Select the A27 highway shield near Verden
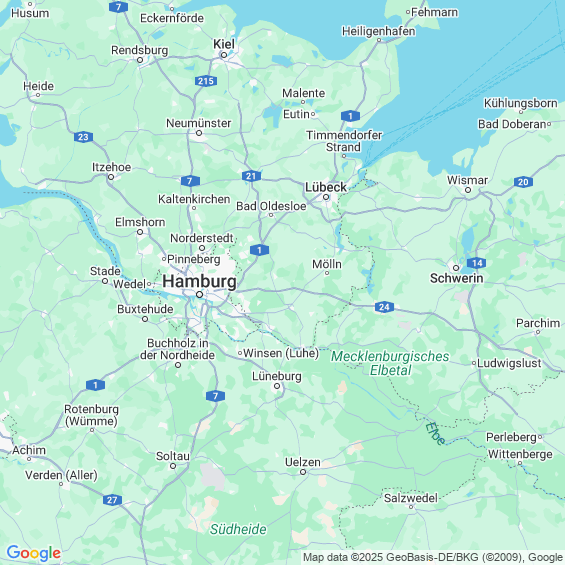 coord(112,500)
